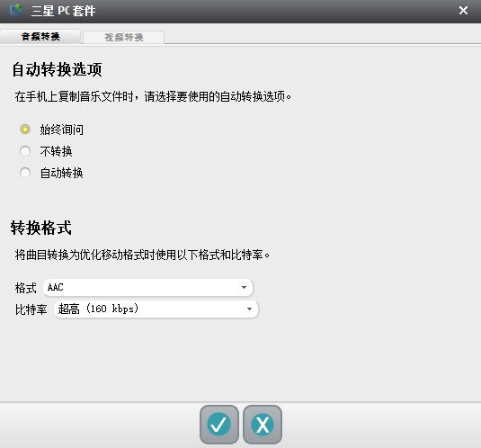The width and height of the screenshot is (481, 448).
Task: Expand the 比特率 超高 (160 kbps) dropdown
Action: [156, 309]
